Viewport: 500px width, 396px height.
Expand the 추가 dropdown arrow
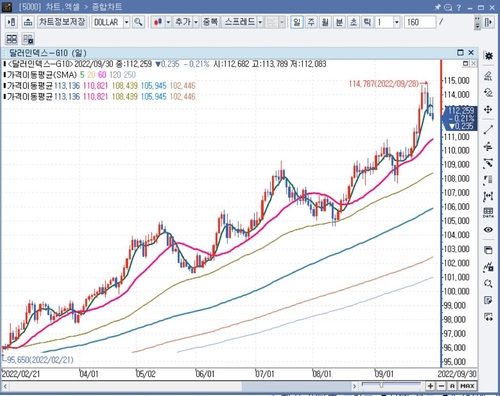(x=196, y=22)
